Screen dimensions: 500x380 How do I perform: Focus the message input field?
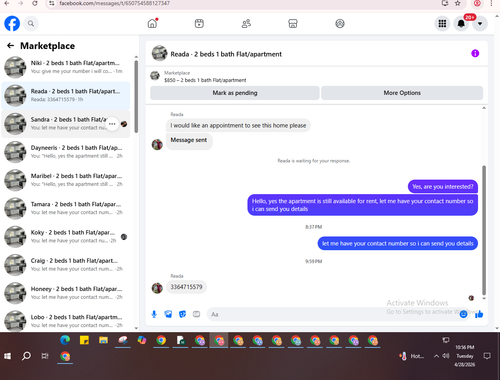[x=333, y=314]
